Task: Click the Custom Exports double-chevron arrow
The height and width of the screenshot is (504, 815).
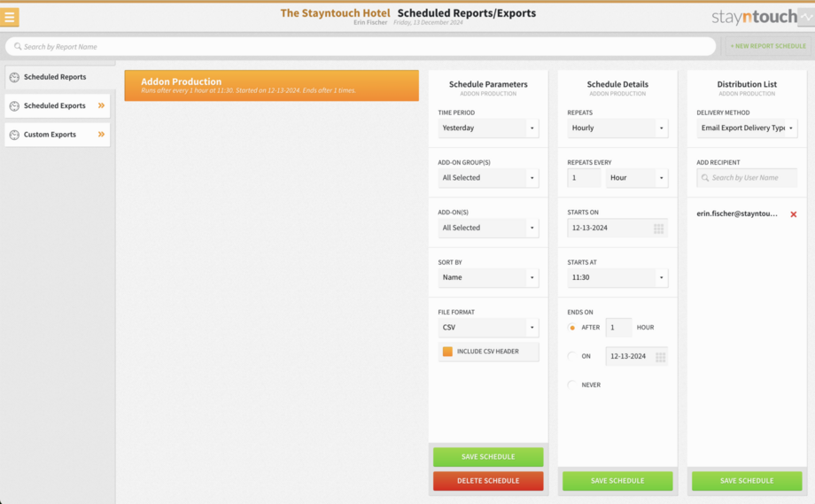Action: tap(101, 134)
